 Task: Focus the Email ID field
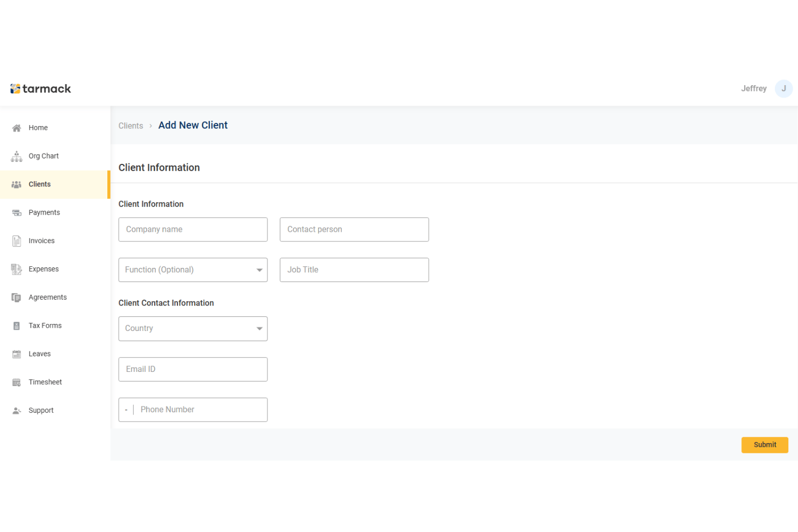click(x=193, y=369)
